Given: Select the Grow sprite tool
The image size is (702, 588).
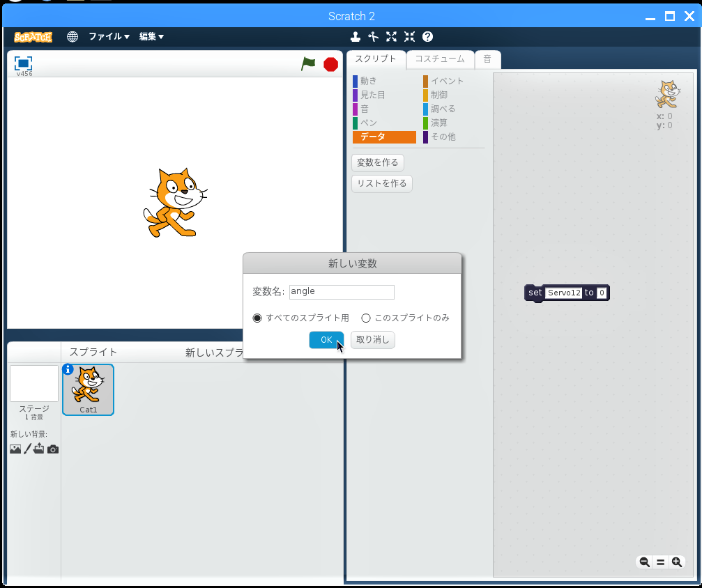Looking at the screenshot, I should 391,37.
